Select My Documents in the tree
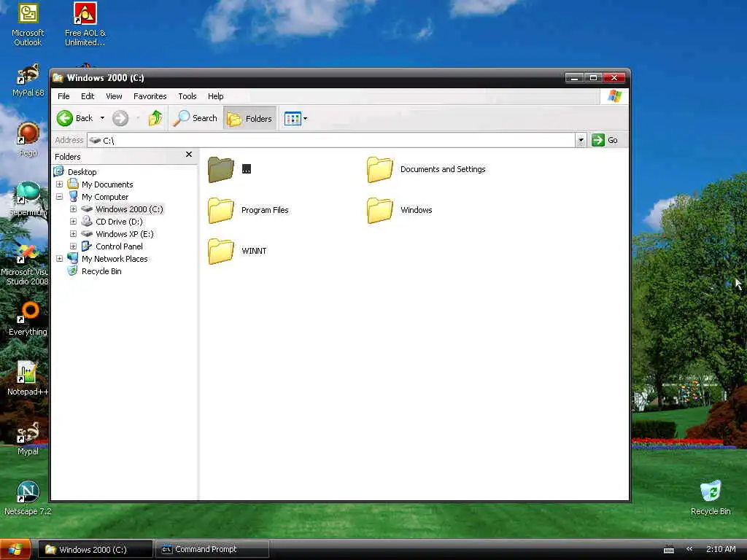 click(107, 184)
